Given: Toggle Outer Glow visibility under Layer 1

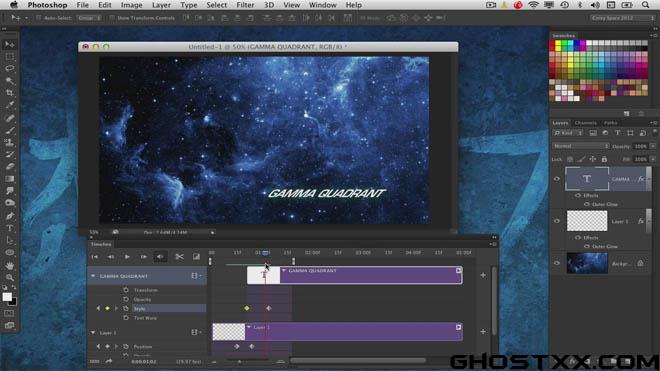Looking at the screenshot, I should point(587,246).
